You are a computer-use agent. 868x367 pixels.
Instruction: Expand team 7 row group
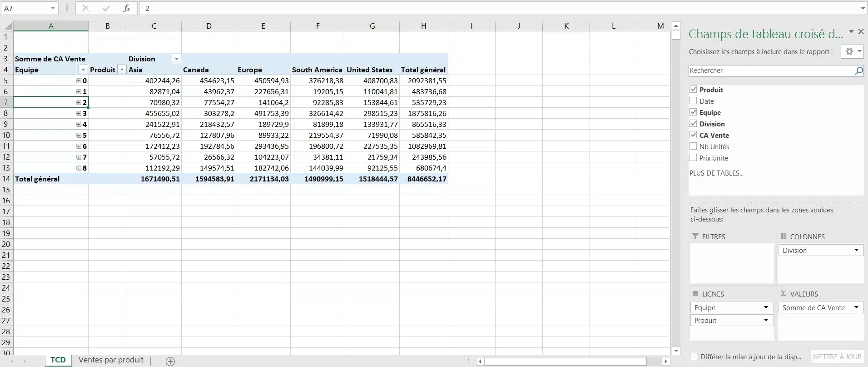tap(79, 157)
